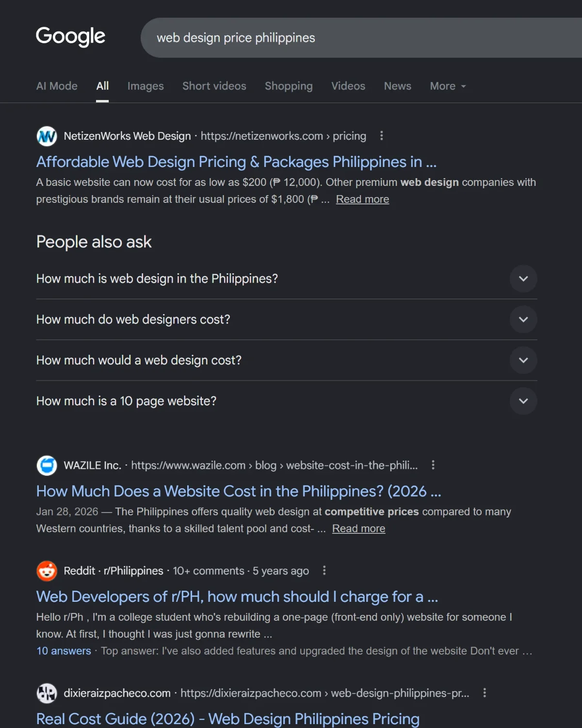Image resolution: width=582 pixels, height=728 pixels.
Task: Click Read more under WAZILE snippet
Action: click(358, 529)
